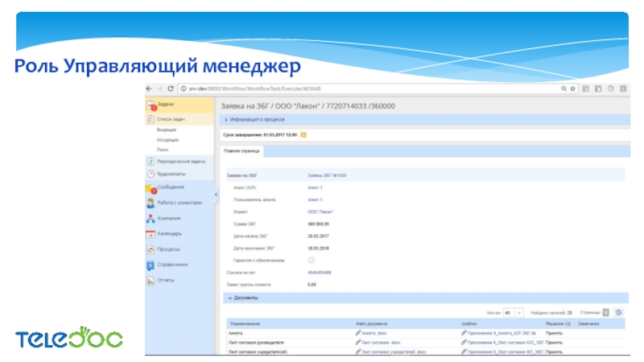The width and height of the screenshot is (644, 362).
Task: Open Справочники section in sidebar
Action: coord(171,265)
